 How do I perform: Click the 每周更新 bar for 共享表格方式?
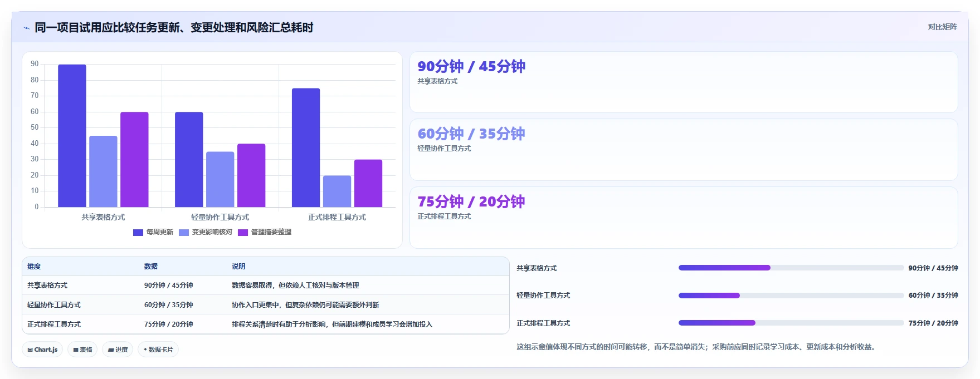(72, 136)
